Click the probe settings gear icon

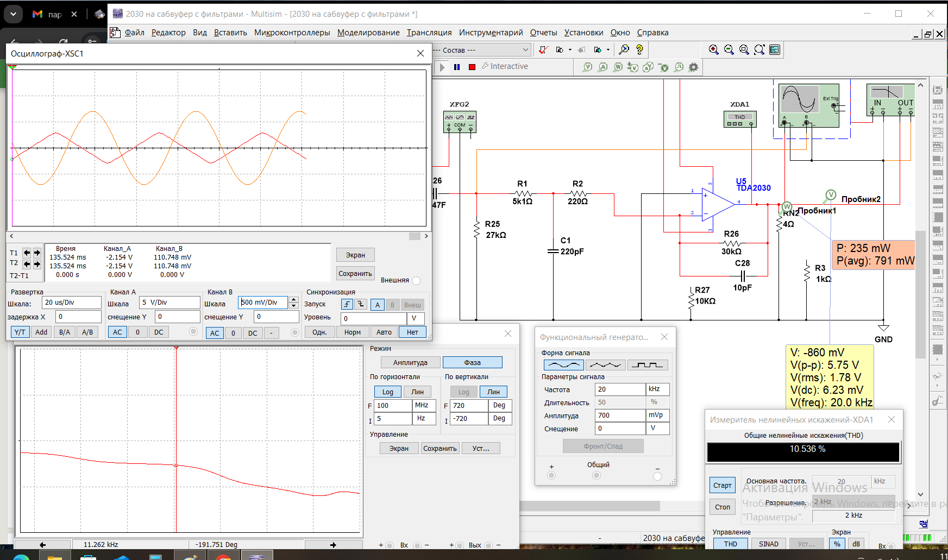(x=693, y=67)
